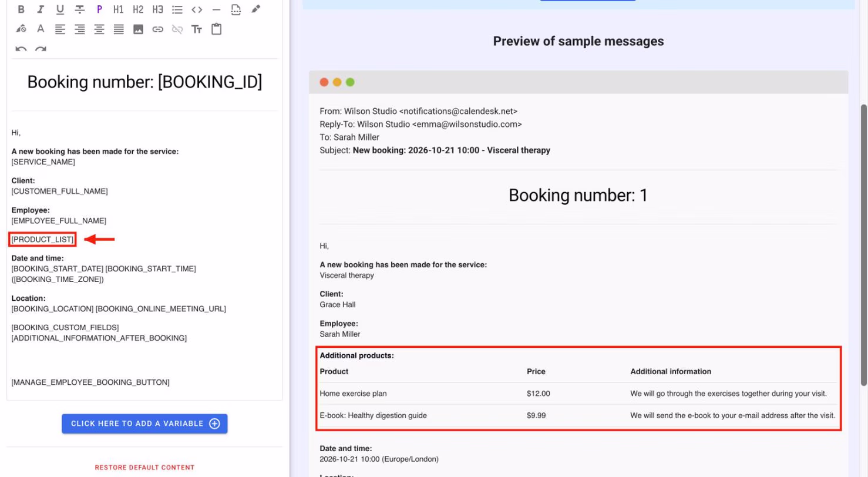Click the [EMPLOYEE_FULL_NAME] variable
The height and width of the screenshot is (477, 868).
coord(59,221)
